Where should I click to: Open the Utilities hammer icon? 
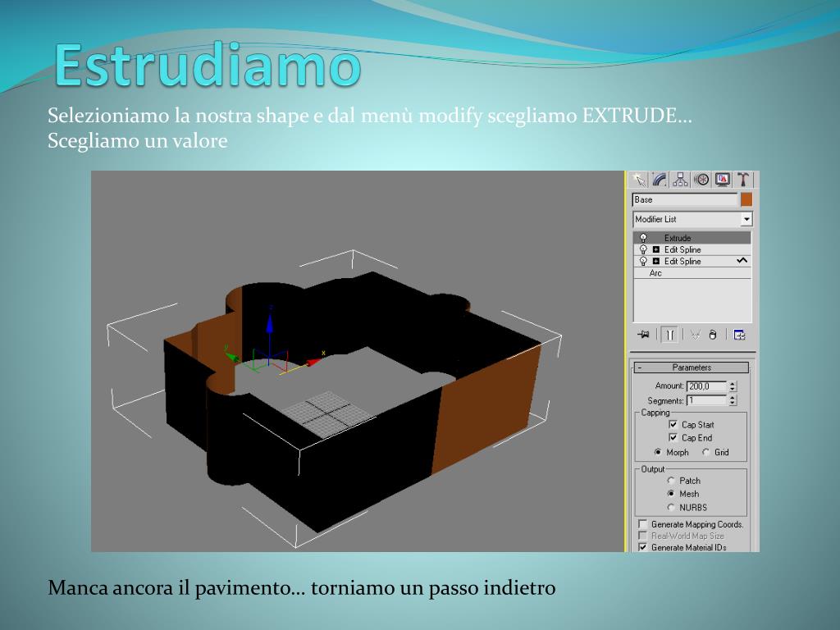point(743,180)
